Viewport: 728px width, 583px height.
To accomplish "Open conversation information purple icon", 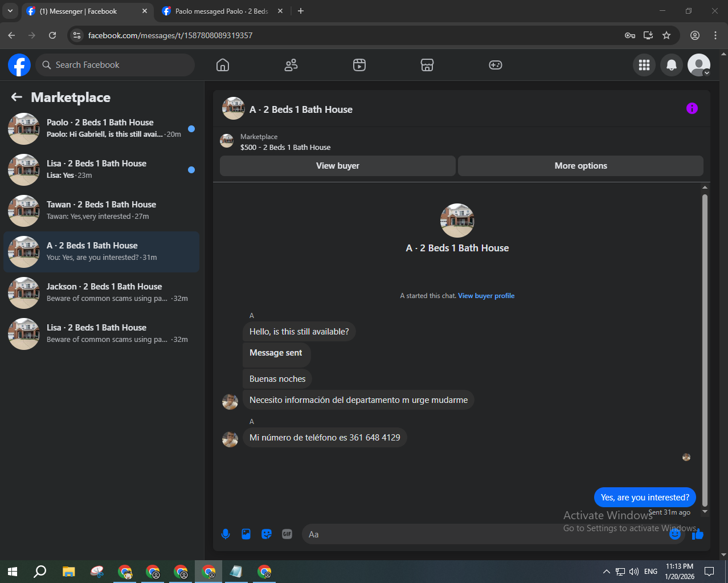I will pos(692,108).
